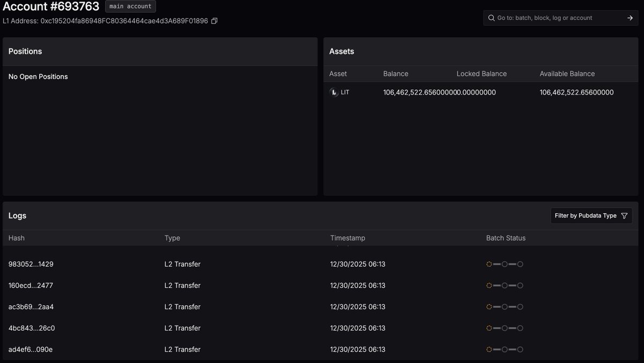644x363 pixels.
Task: Copy the L1 address using the copy icon
Action: [x=214, y=20]
